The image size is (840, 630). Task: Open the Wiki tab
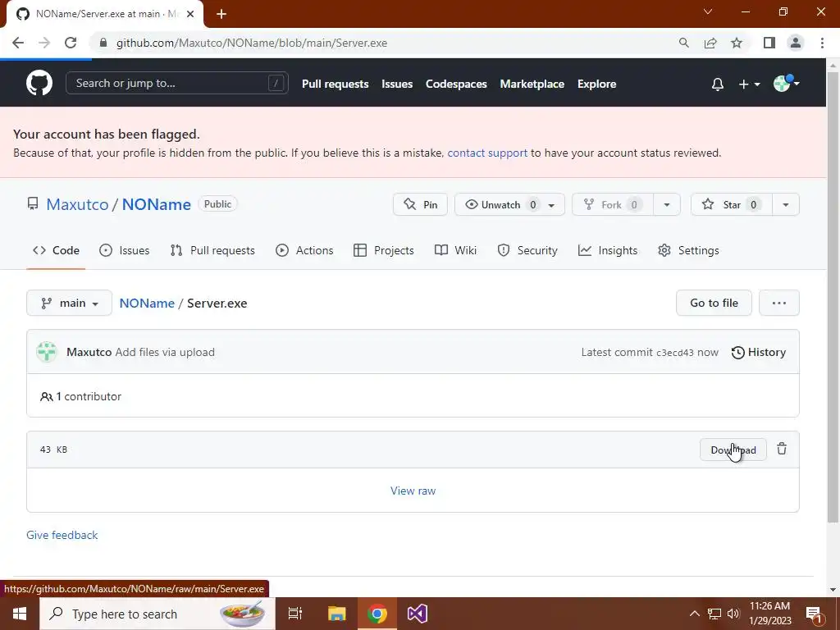(x=455, y=251)
